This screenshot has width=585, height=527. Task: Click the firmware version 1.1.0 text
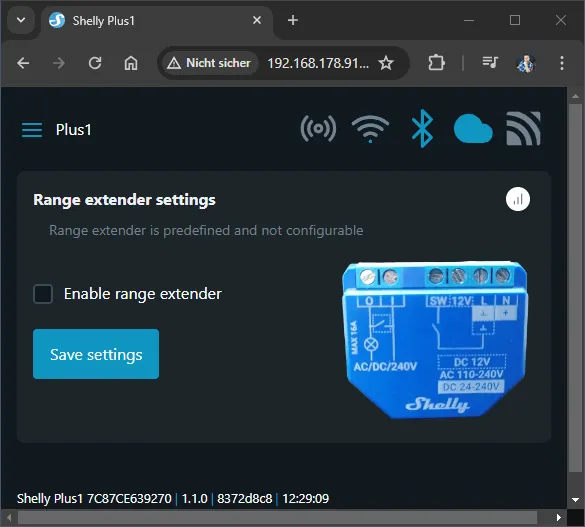pyautogui.click(x=194, y=499)
